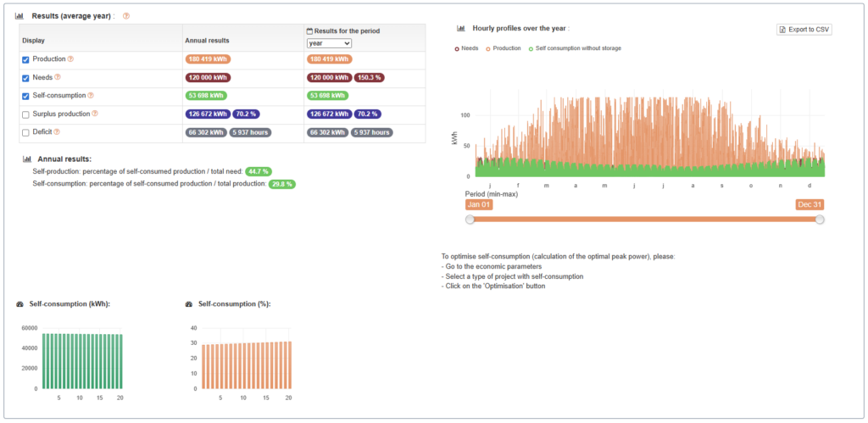This screenshot has height=423, width=868.
Task: Click the Dec 31 period end label
Action: click(x=810, y=204)
